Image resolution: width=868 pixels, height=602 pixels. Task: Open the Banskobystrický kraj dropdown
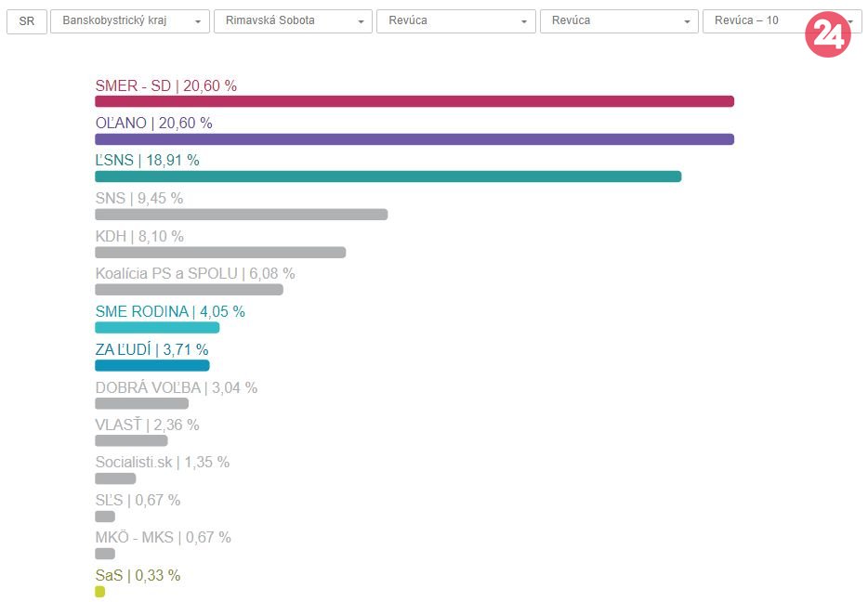point(129,20)
